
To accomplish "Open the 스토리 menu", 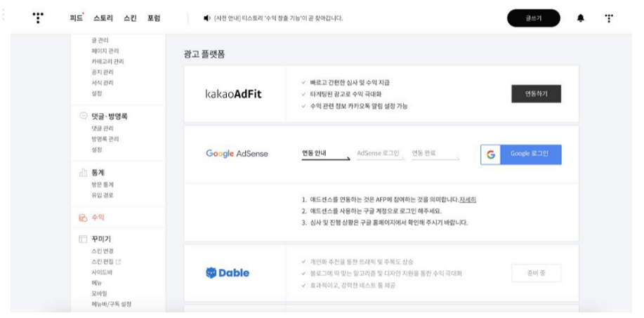I will coord(103,18).
